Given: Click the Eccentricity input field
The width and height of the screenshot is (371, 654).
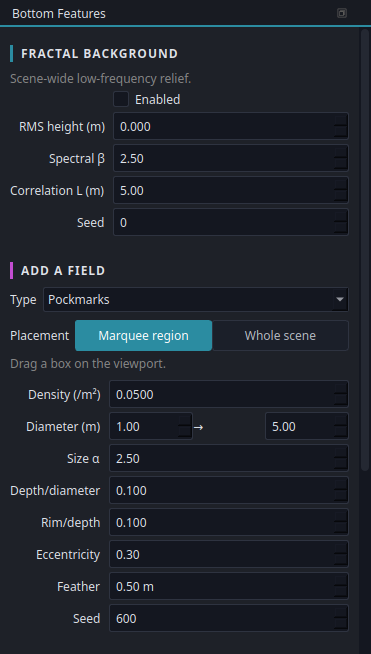Looking at the screenshot, I should 229,555.
